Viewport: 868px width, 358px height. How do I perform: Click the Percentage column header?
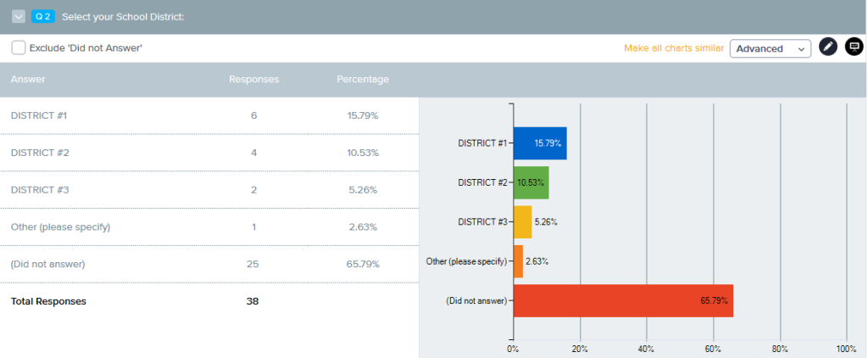coord(362,80)
